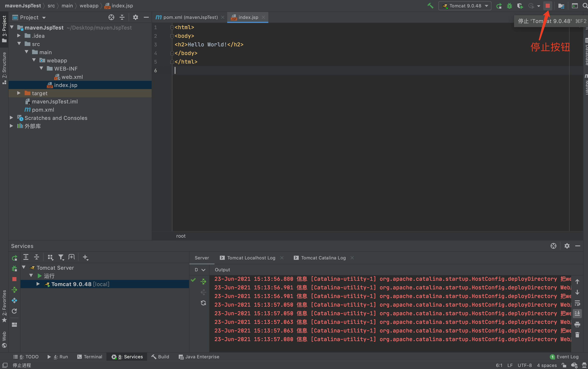Expand the Tomcat 9.0.48 [local] node

38,284
